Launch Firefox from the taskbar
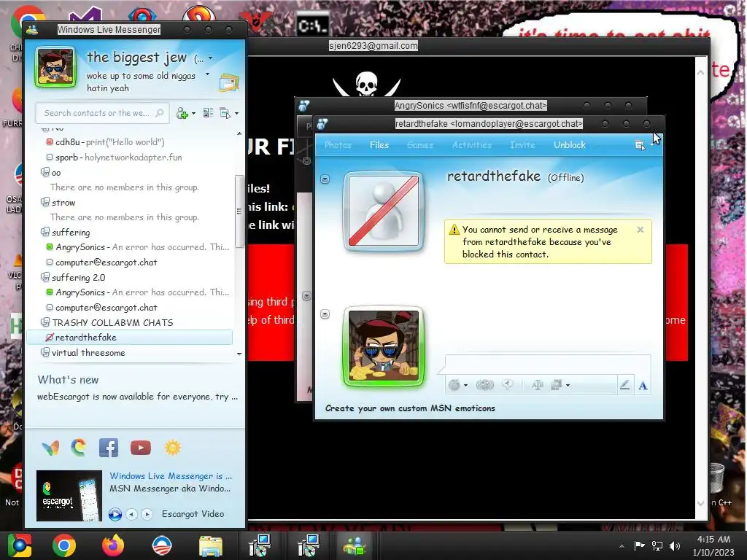This screenshot has width=747, height=560. [x=113, y=545]
